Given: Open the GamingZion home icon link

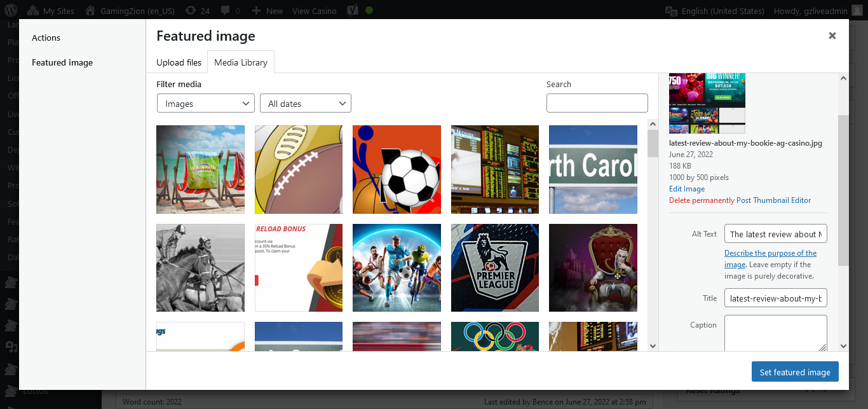Looking at the screenshot, I should [91, 11].
